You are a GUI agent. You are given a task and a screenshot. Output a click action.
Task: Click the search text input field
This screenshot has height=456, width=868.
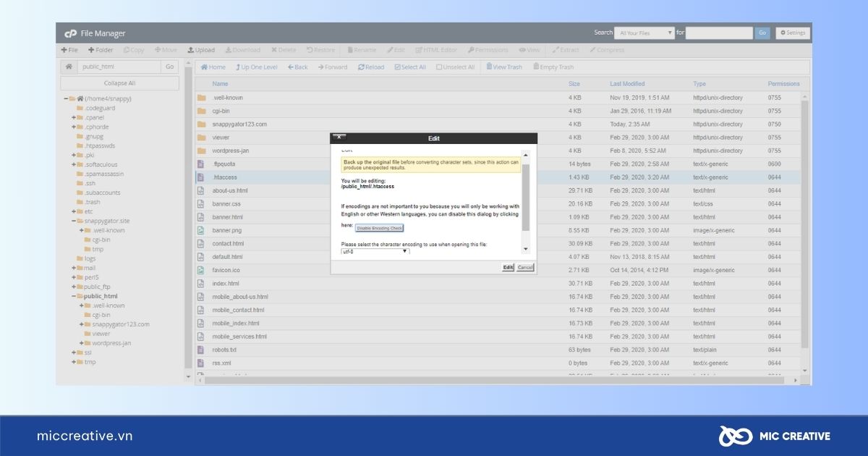(x=718, y=33)
